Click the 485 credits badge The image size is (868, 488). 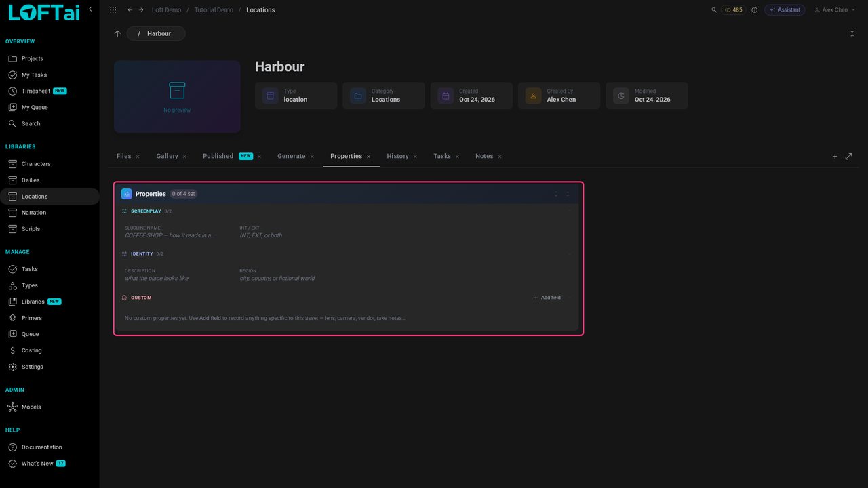coord(734,10)
